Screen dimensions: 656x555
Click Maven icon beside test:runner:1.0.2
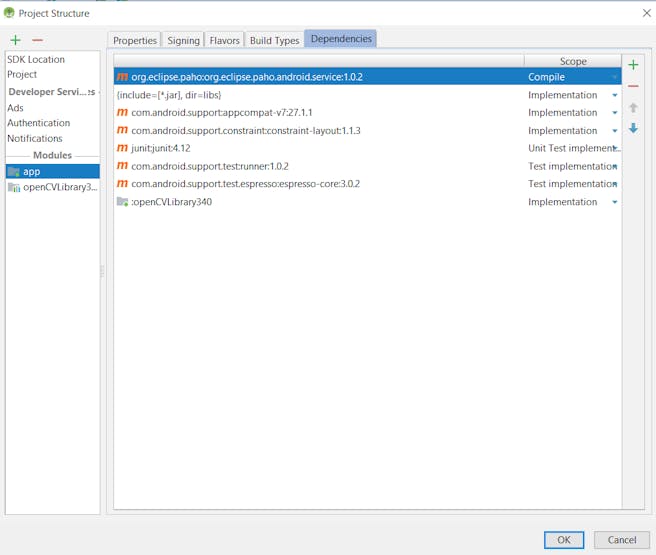pyautogui.click(x=122, y=166)
